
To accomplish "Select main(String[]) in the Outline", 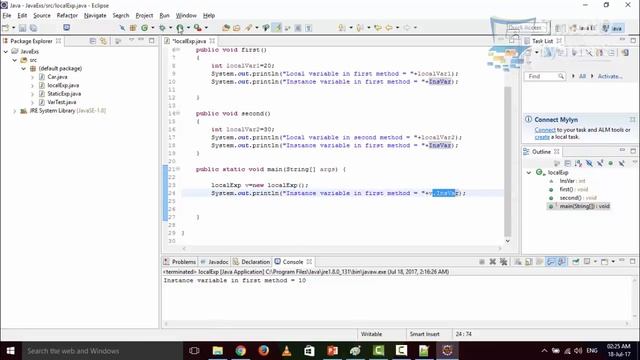I will (x=584, y=206).
